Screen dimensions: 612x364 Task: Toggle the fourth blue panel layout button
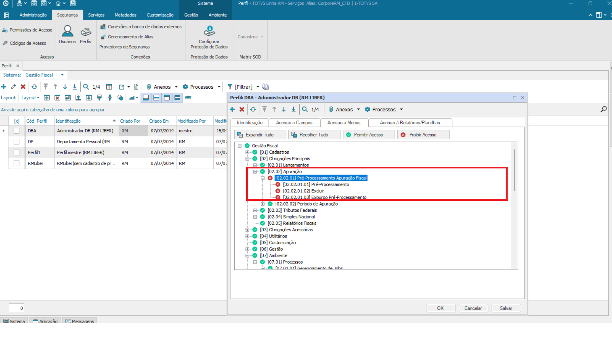point(177,98)
